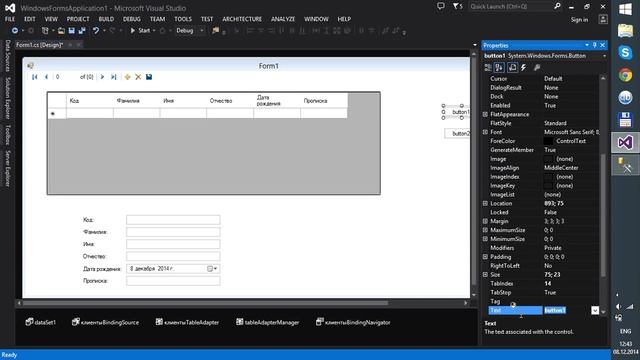The image size is (640, 360).
Task: Select the Form1.cs [Design] tab
Action: (x=40, y=45)
